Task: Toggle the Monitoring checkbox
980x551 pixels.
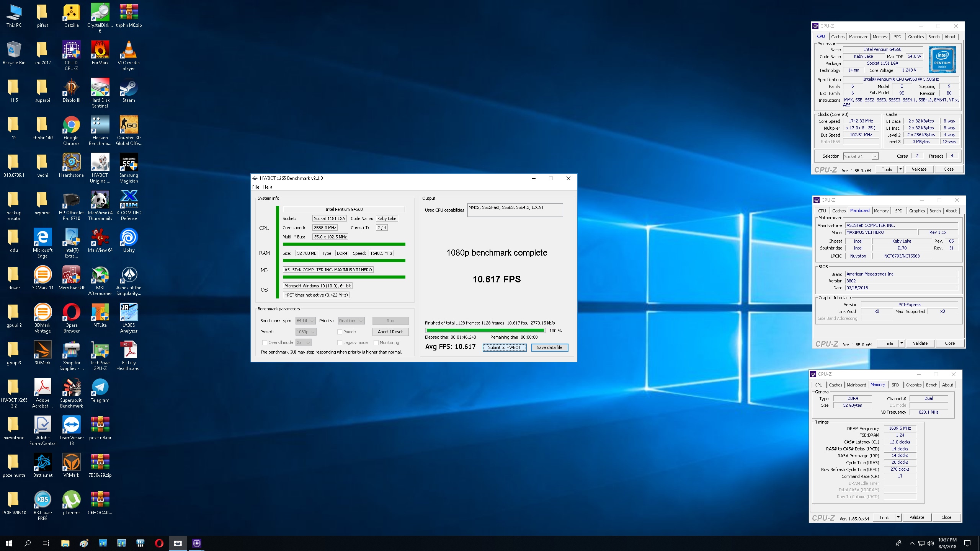Action: 376,342
